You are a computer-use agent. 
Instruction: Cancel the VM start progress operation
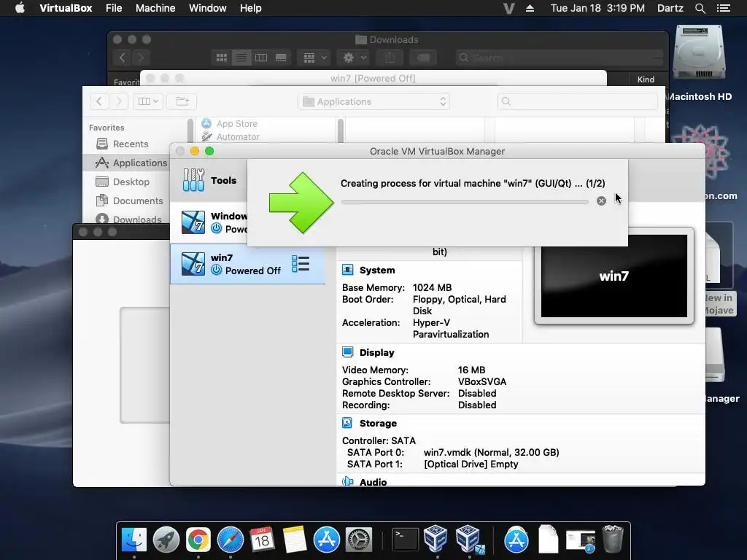point(601,201)
